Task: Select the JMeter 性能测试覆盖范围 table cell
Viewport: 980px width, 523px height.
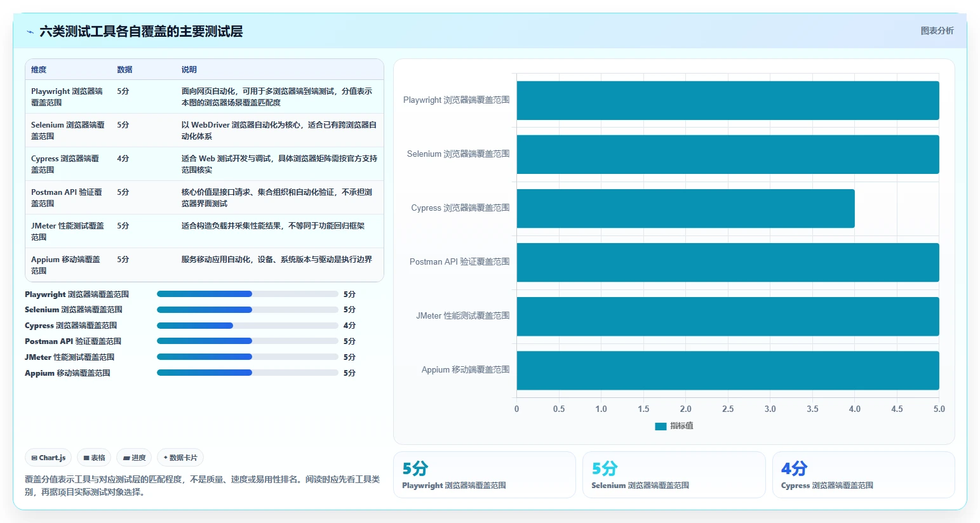Action: (68, 231)
